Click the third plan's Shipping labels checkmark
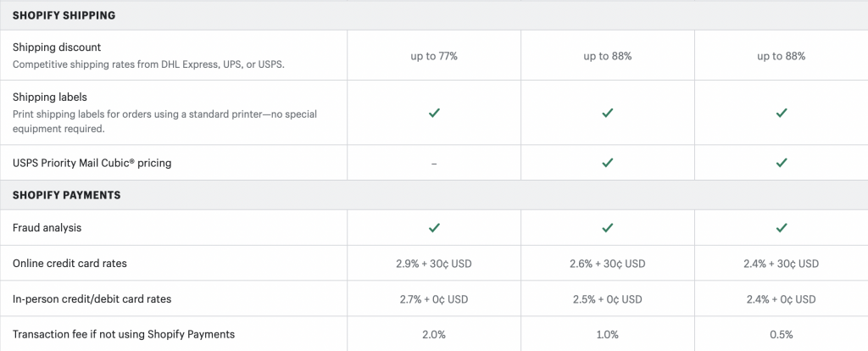Screen dimensions: 868x351 781,113
